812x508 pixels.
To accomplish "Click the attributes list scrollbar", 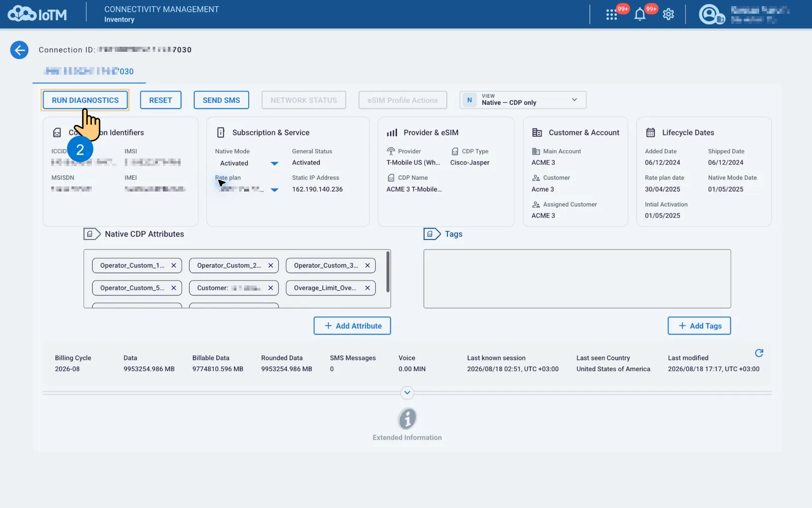I will (x=388, y=272).
